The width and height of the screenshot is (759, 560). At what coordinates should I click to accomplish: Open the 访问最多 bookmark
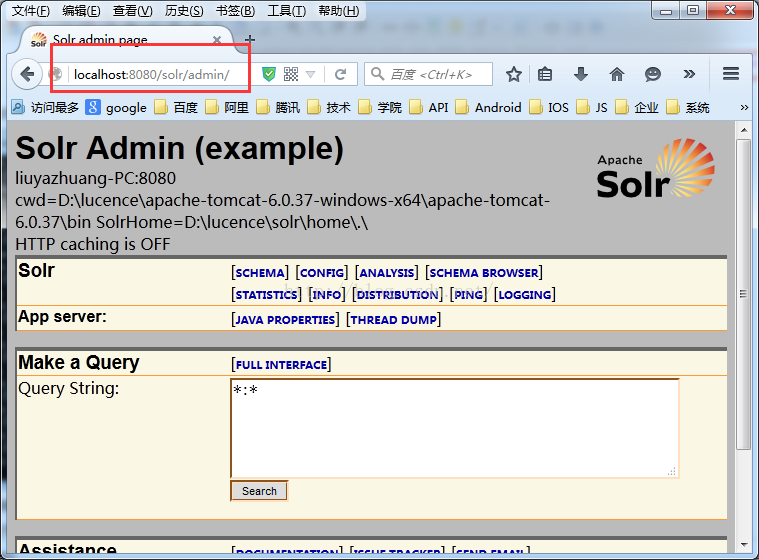coord(45,107)
